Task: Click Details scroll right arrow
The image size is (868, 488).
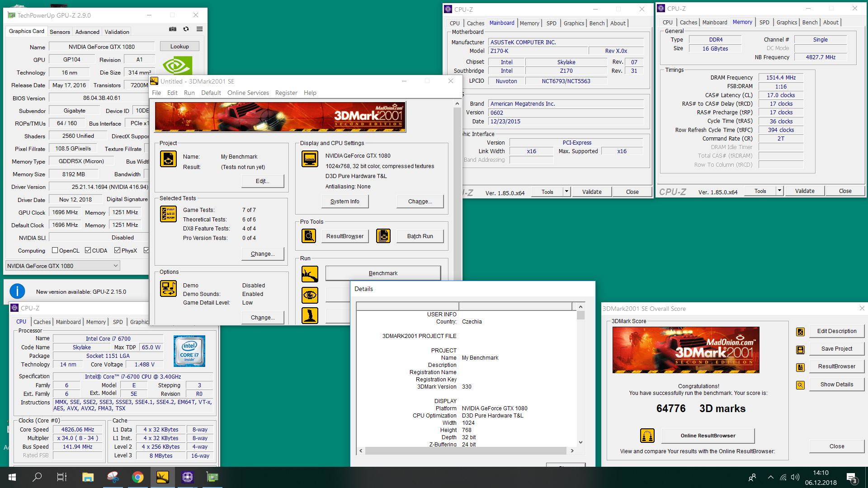Action: [x=572, y=450]
